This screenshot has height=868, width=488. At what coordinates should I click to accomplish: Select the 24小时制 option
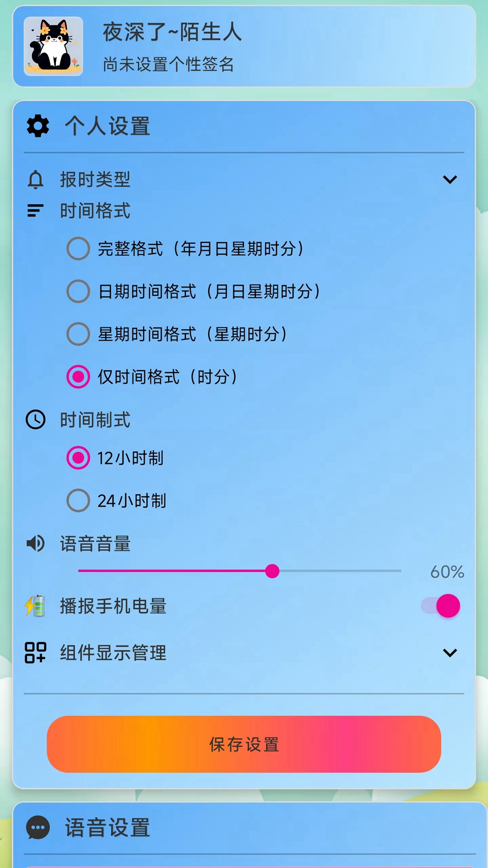pos(78,501)
